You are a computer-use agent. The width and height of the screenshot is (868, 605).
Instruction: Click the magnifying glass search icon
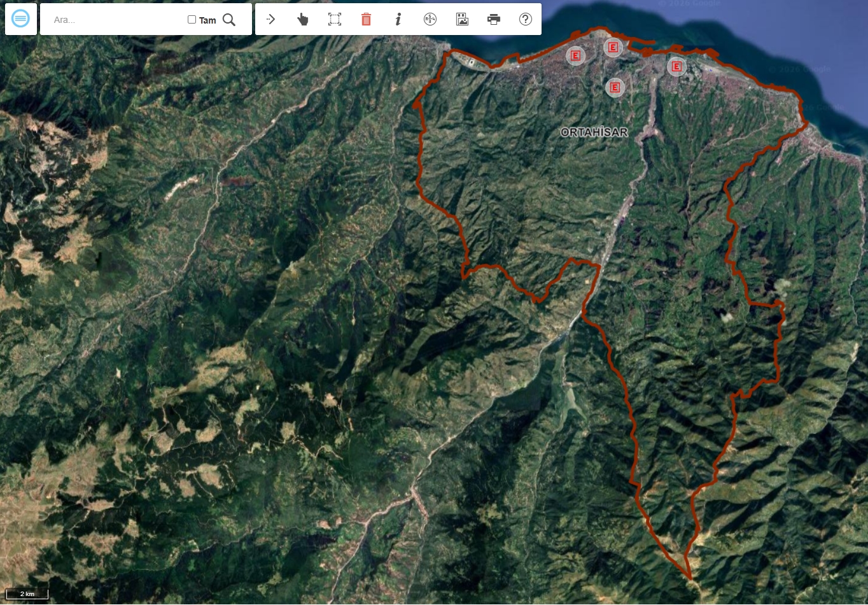[x=229, y=20]
